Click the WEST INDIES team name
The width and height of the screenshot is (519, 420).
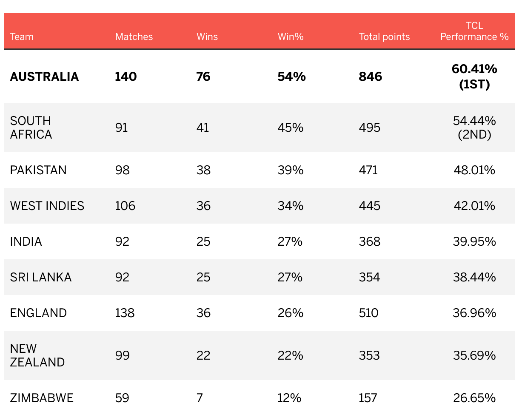47,206
